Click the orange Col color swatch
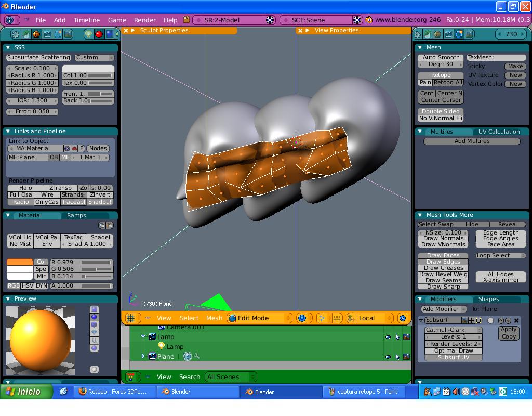 pos(20,262)
